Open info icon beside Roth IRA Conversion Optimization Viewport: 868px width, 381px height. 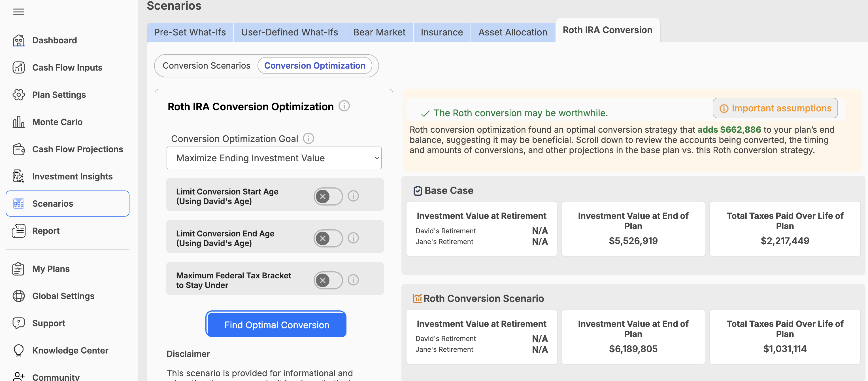(344, 106)
